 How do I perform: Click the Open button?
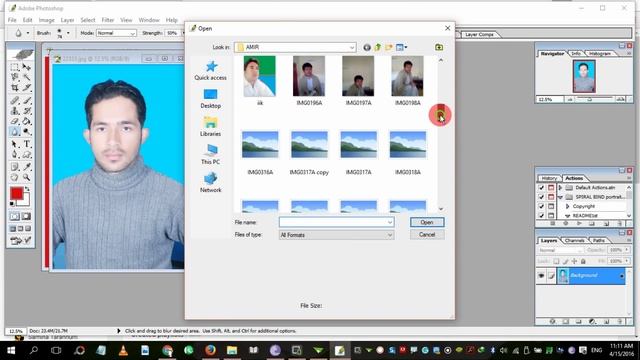(x=427, y=222)
